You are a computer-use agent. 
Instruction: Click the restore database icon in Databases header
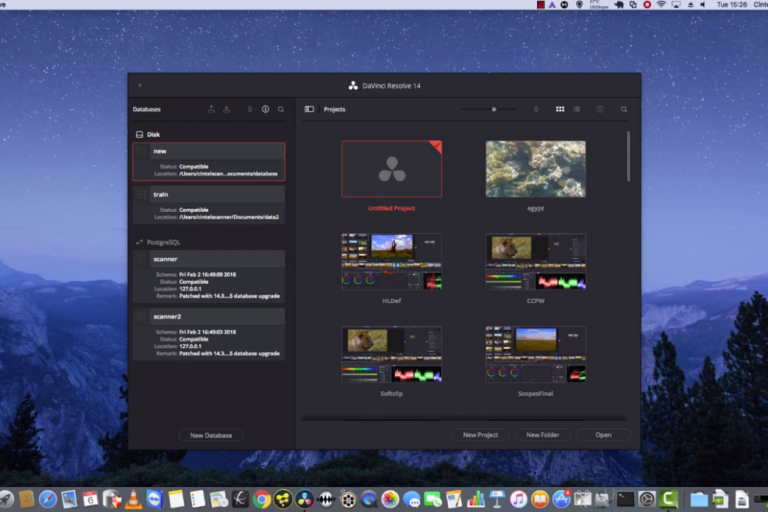226,109
